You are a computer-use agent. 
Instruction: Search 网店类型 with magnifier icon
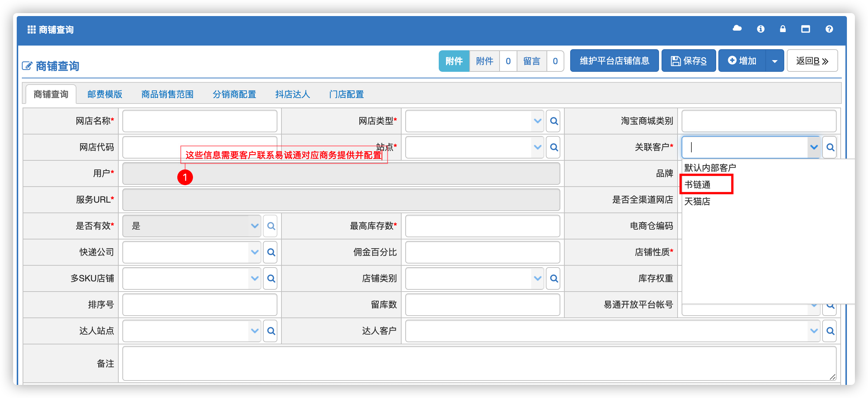coord(554,121)
